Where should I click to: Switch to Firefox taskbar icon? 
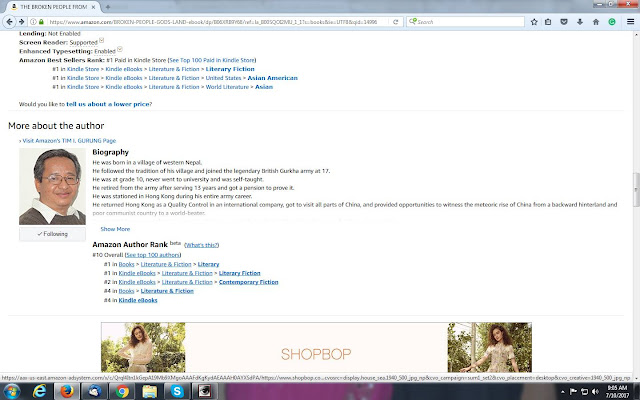click(x=67, y=392)
